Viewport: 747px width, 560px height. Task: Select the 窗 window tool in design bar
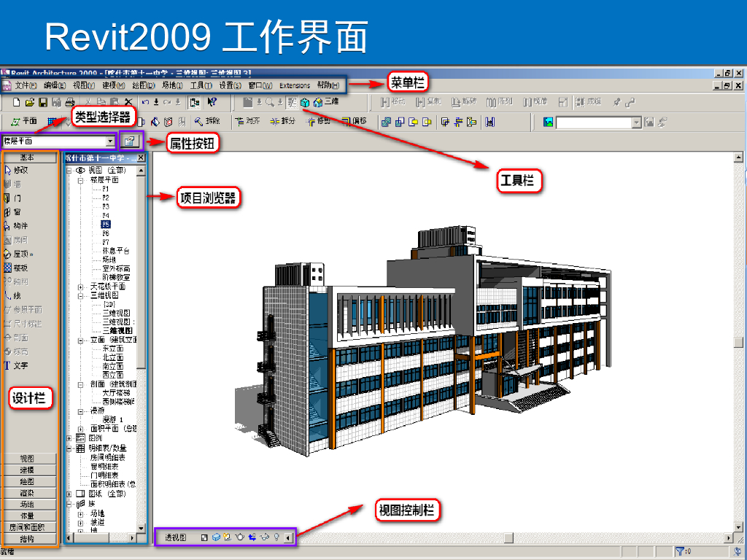tap(12, 212)
